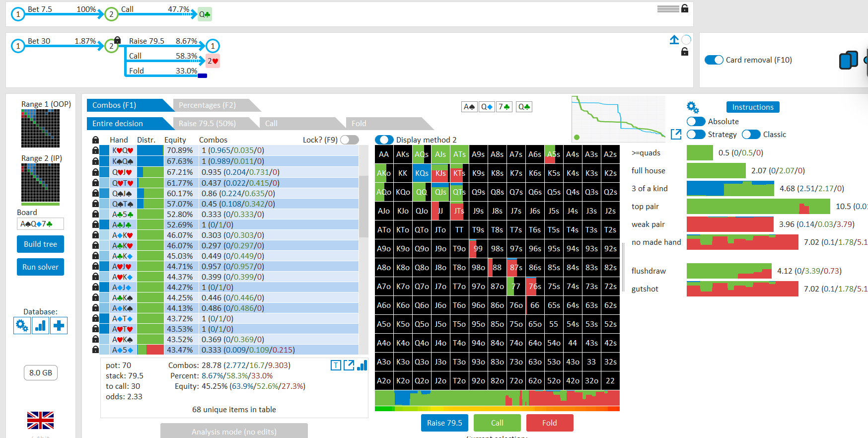Screen dimensions: 868x438
Task: Select the Raise 79.5 (50%) tab
Action: pyautogui.click(x=216, y=124)
